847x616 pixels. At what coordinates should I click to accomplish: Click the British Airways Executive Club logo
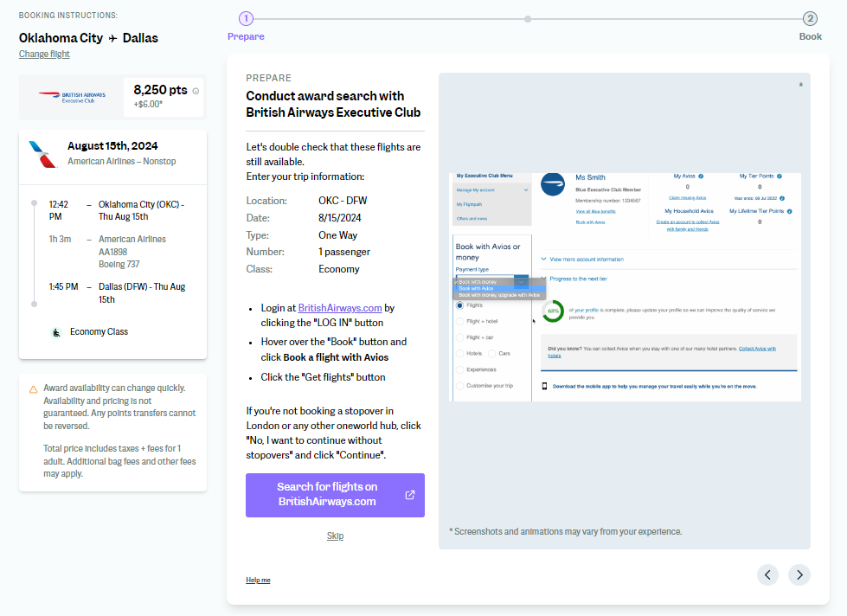click(72, 96)
